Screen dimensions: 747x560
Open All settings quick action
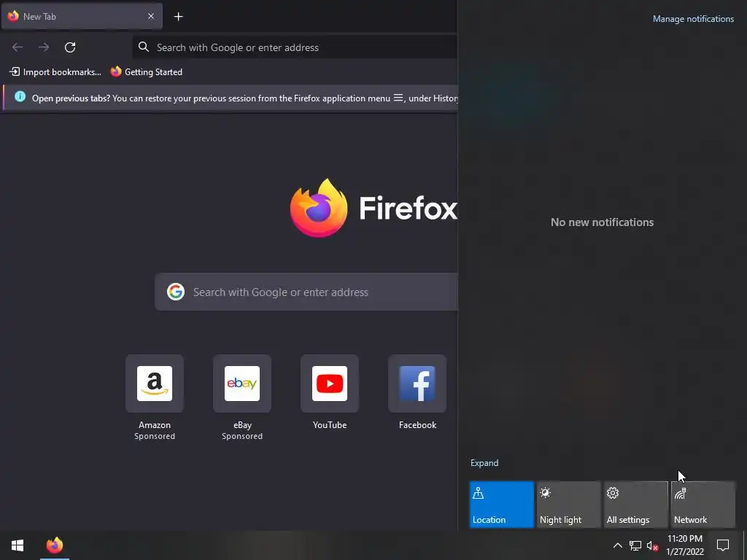pyautogui.click(x=636, y=505)
